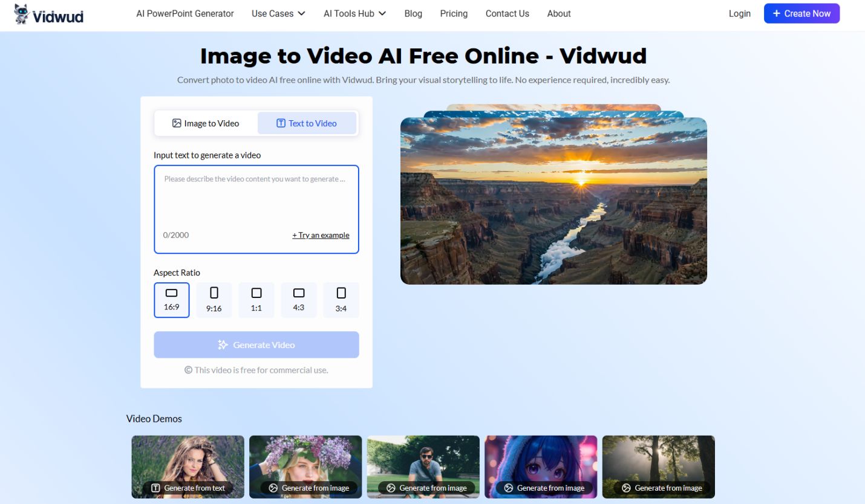
Task: Switch to the Image to Video tab
Action: (x=206, y=123)
